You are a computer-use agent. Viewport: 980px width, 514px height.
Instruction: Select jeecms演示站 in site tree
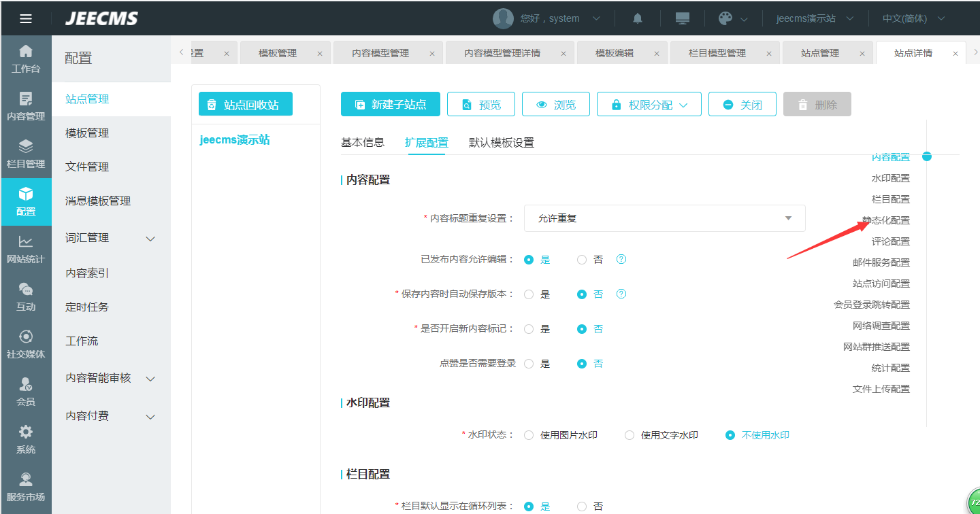point(235,140)
